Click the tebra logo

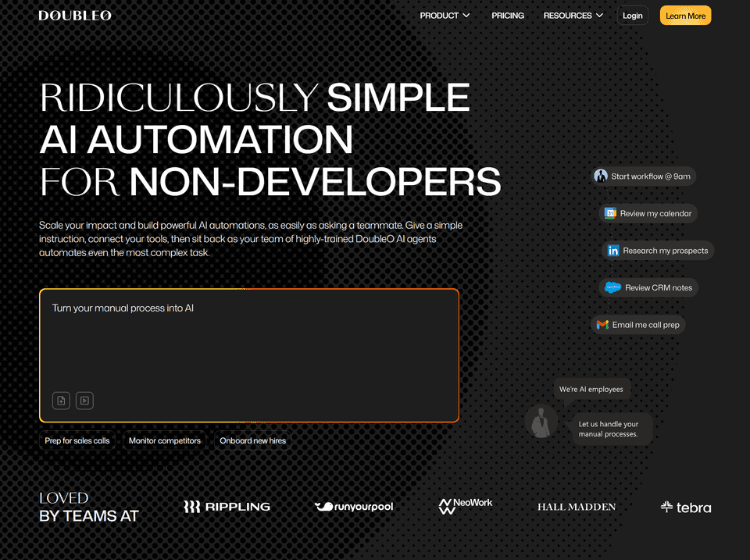pos(686,507)
